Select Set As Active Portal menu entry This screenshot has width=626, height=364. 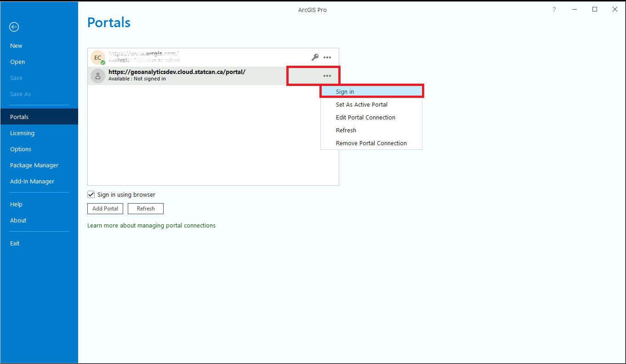click(x=371, y=104)
